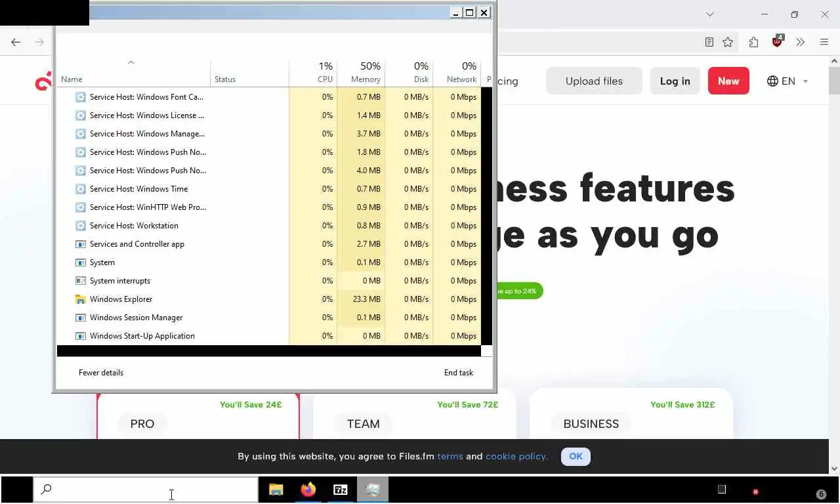Sort processes by Name column

133,73
